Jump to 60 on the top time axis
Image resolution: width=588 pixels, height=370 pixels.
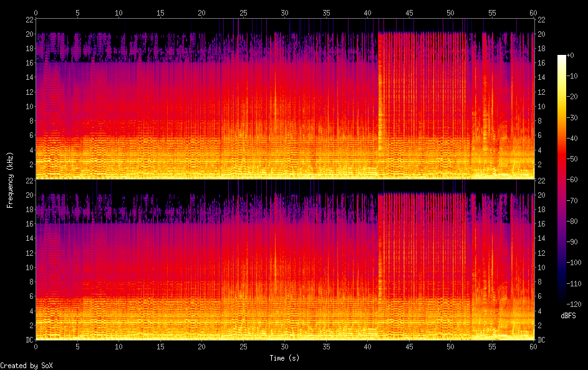click(533, 12)
